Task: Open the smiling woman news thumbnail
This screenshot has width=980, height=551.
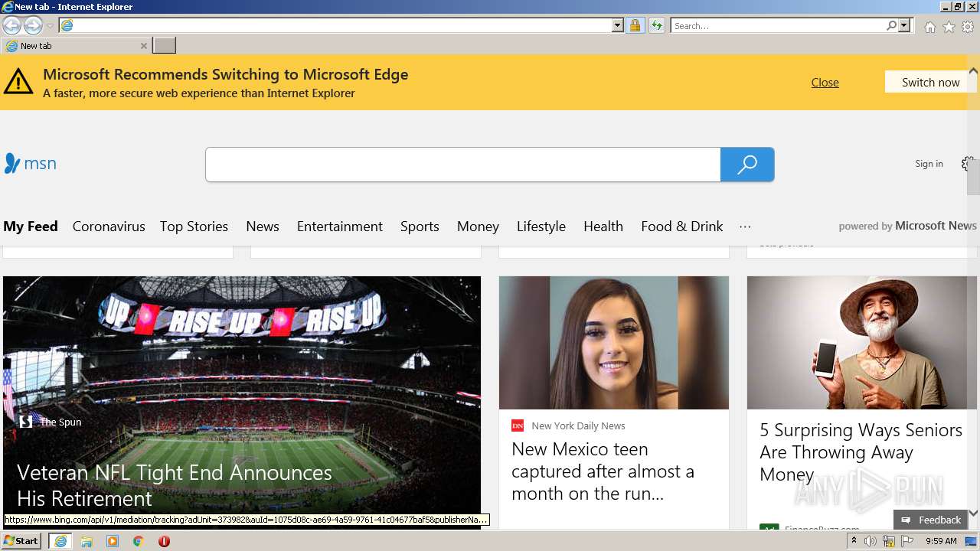Action: [614, 343]
